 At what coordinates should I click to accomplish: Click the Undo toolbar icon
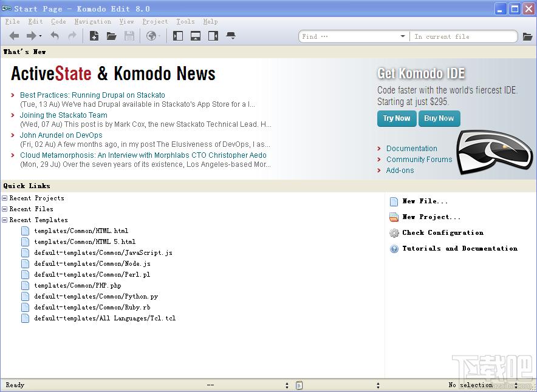click(55, 35)
